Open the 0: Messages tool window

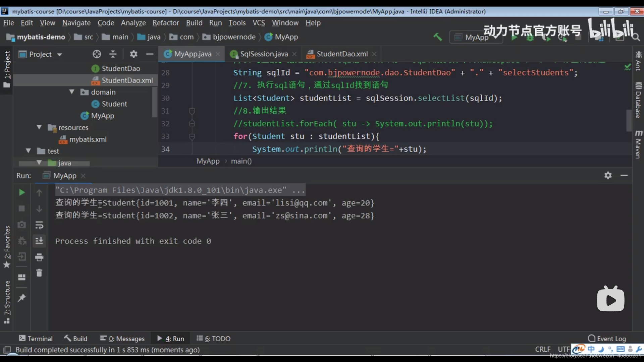[x=122, y=339]
